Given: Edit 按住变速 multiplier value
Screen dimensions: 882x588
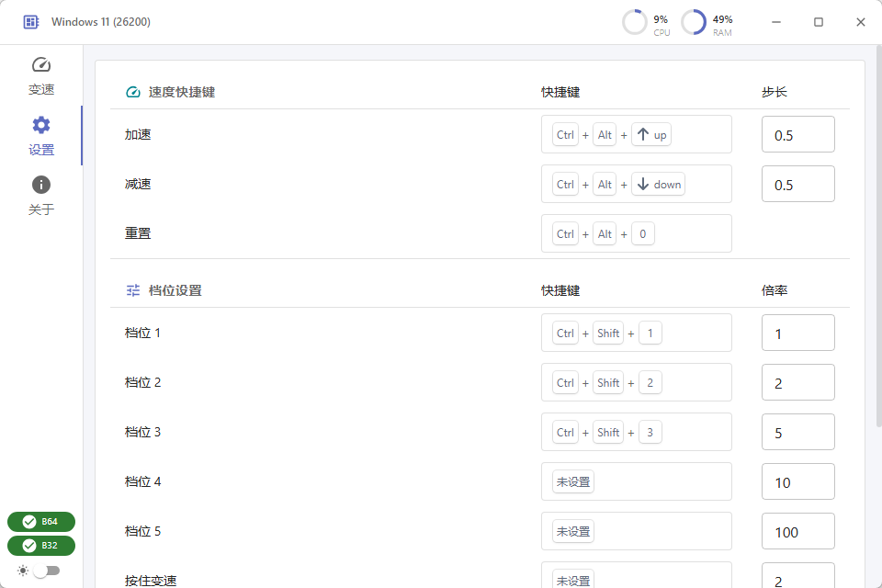Looking at the screenshot, I should pyautogui.click(x=797, y=576).
